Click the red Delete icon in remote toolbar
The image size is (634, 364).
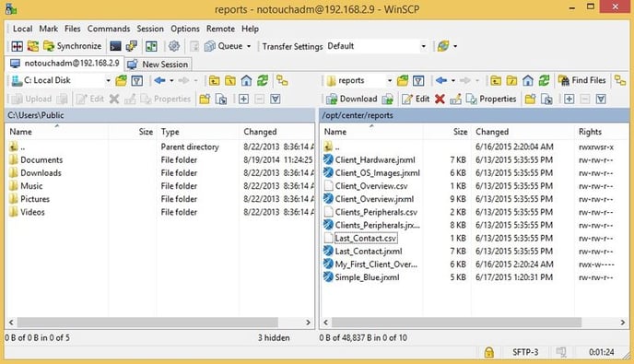point(440,100)
